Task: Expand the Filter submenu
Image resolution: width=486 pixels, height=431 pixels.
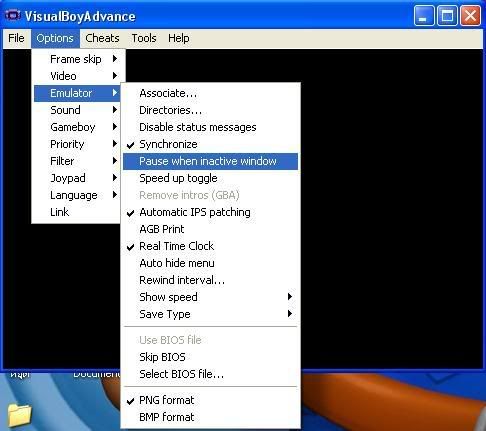Action: tap(77, 161)
